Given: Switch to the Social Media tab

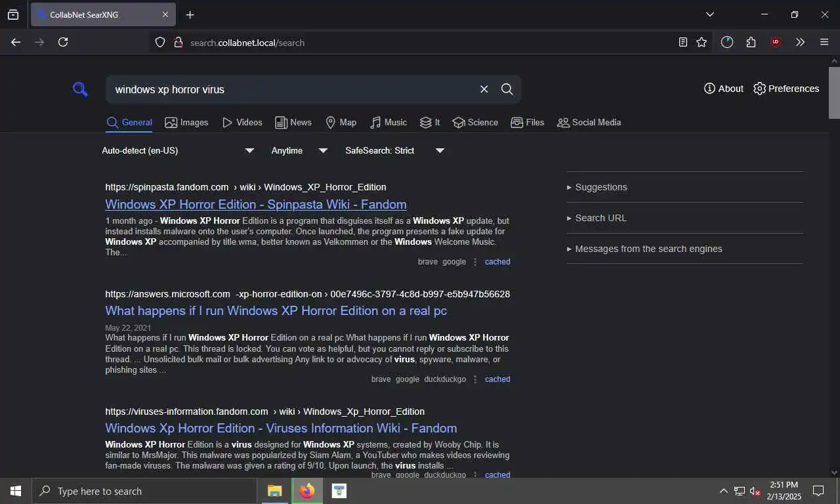Looking at the screenshot, I should click(x=589, y=123).
